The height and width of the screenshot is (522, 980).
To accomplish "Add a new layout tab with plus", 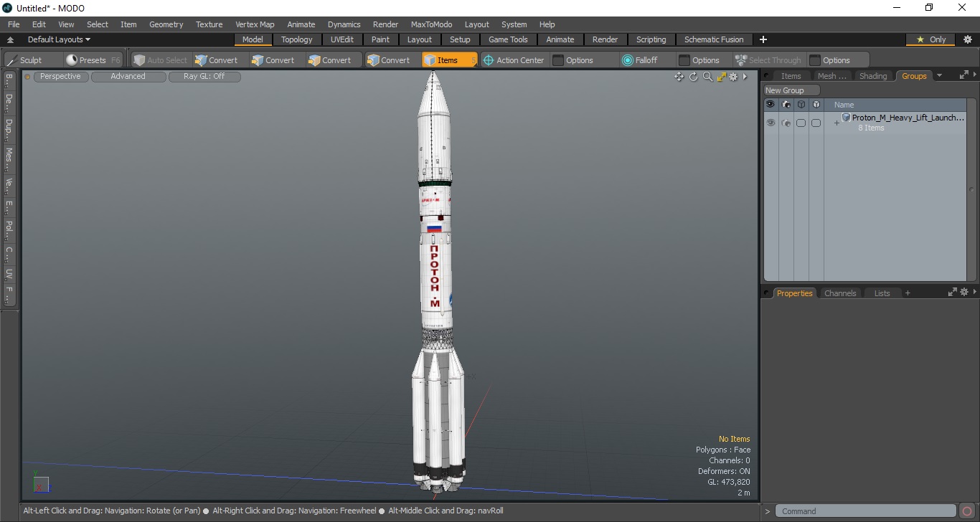I will pos(763,39).
